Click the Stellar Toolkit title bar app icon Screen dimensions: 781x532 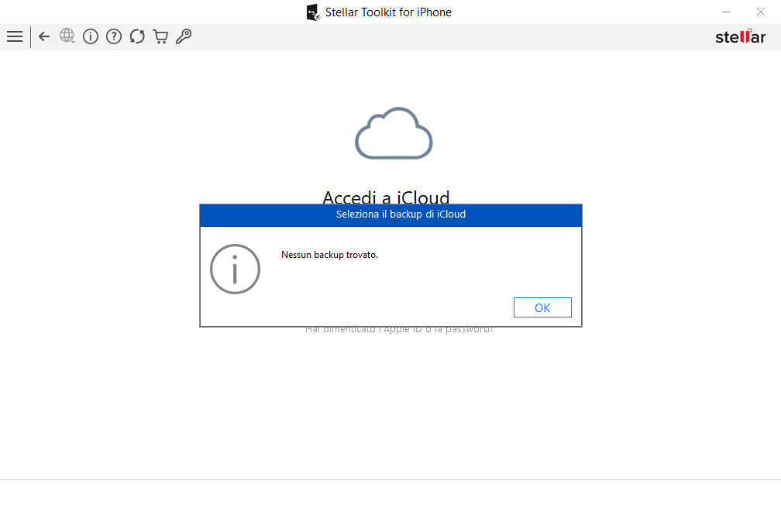coord(313,12)
